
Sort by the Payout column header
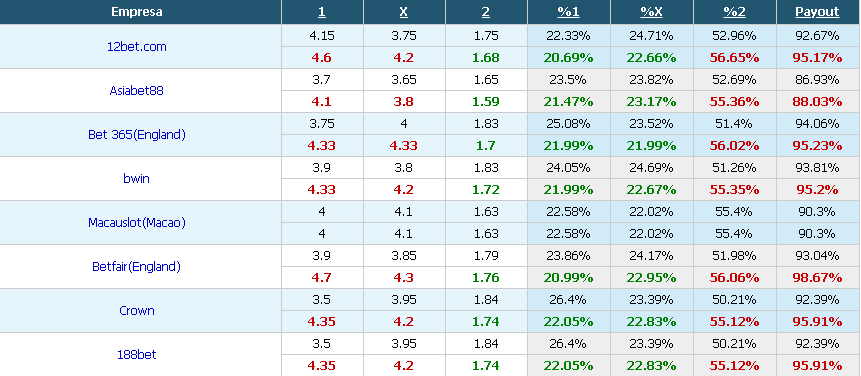[x=817, y=12]
